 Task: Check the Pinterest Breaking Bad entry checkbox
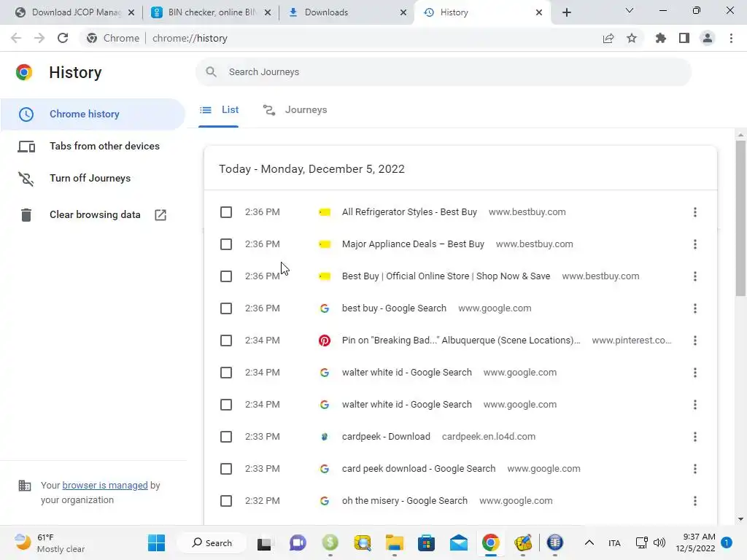click(x=226, y=341)
